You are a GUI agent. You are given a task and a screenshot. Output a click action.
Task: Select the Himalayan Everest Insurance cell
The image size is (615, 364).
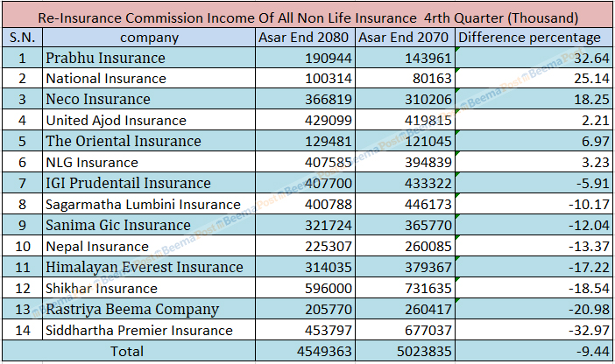[144, 268]
